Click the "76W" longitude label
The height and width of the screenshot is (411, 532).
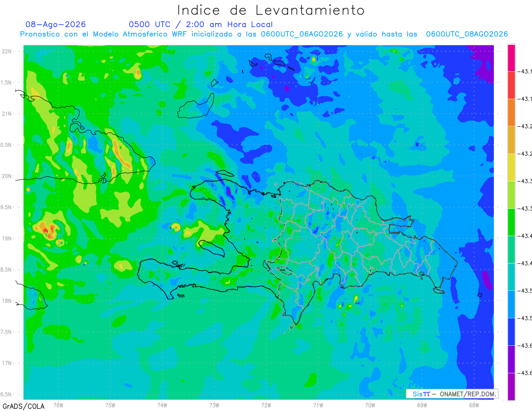58,405
